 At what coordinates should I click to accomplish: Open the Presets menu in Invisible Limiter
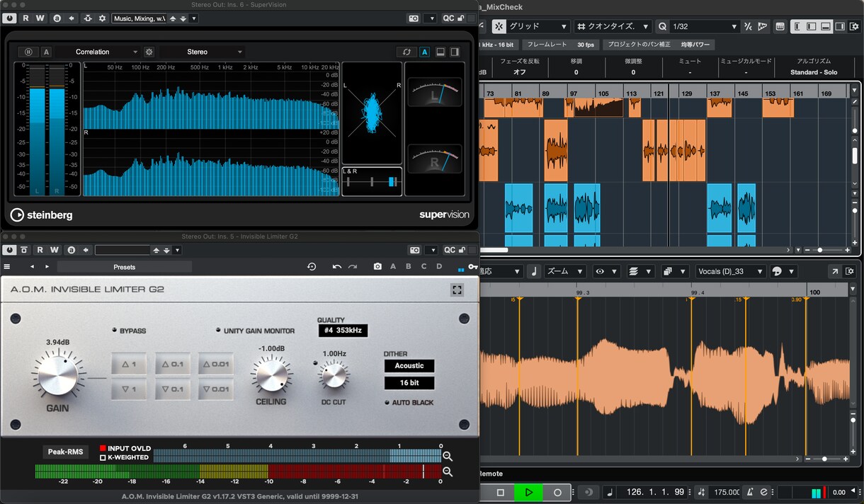125,267
